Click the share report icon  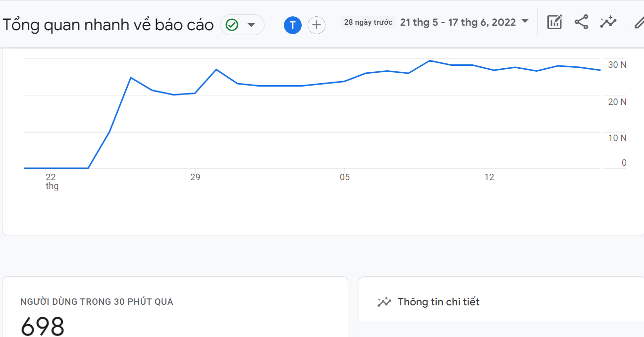coord(581,22)
